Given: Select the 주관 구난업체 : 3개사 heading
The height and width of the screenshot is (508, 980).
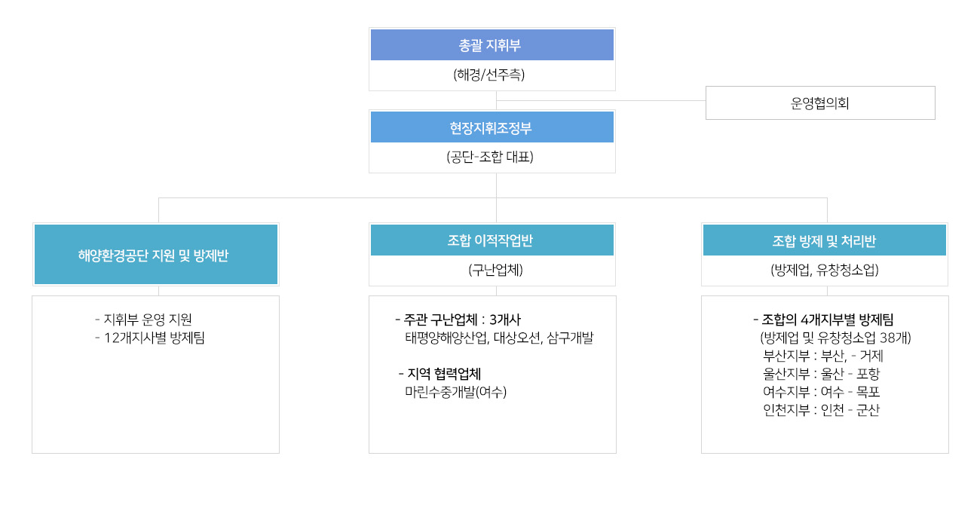Looking at the screenshot, I should click(458, 319).
